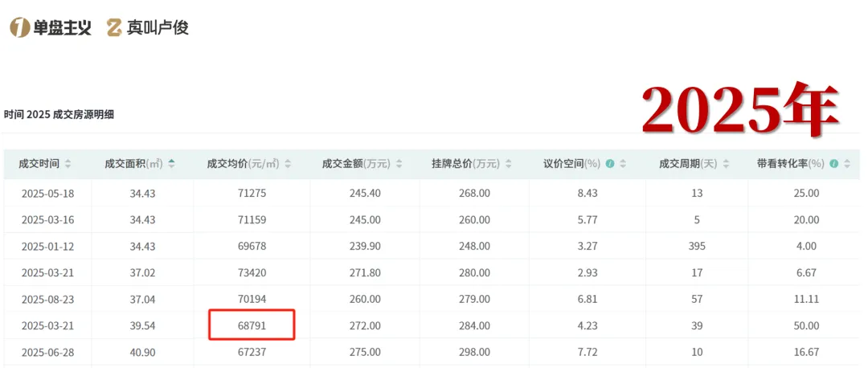Click the 时间 2025 成交房源明细 title

click(59, 115)
